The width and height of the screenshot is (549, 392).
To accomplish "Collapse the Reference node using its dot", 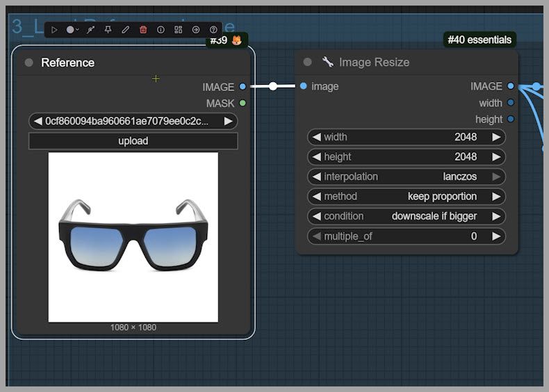I will (x=28, y=63).
